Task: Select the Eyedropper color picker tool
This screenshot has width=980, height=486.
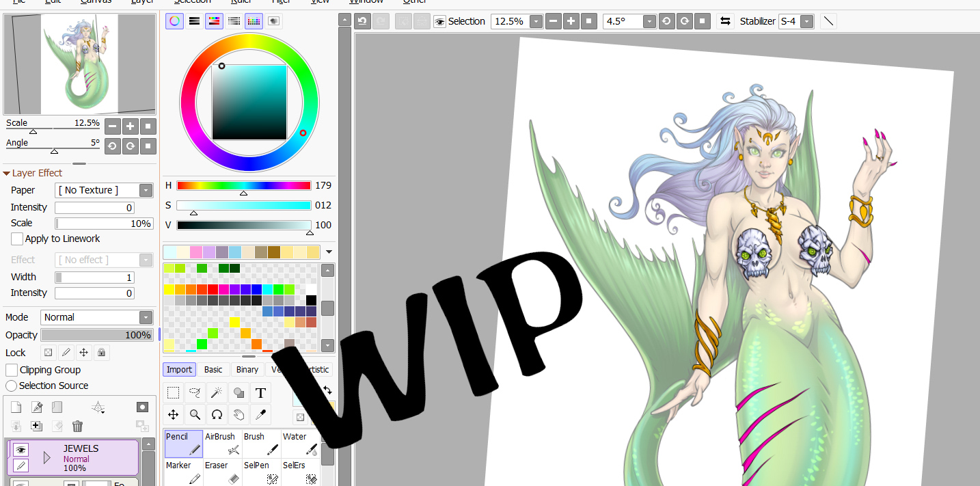Action: pos(260,414)
